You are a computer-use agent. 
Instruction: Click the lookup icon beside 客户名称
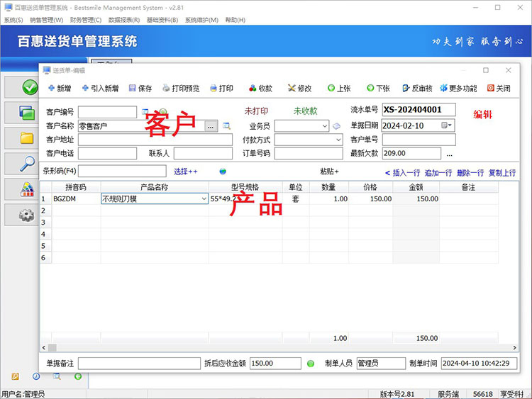(226, 126)
